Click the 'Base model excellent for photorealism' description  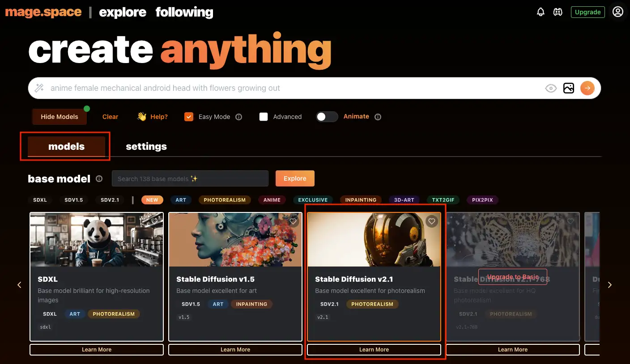(370, 291)
